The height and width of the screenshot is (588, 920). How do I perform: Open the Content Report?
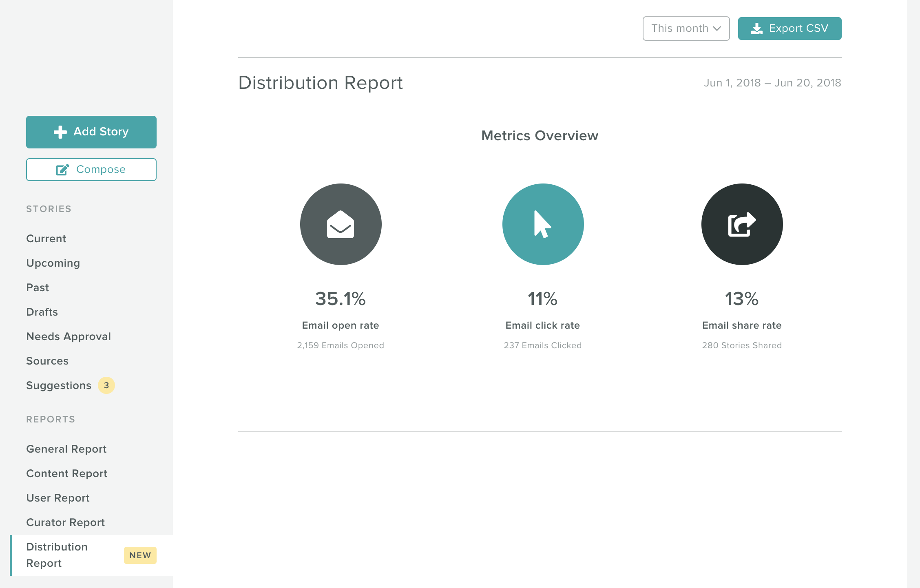click(x=67, y=473)
